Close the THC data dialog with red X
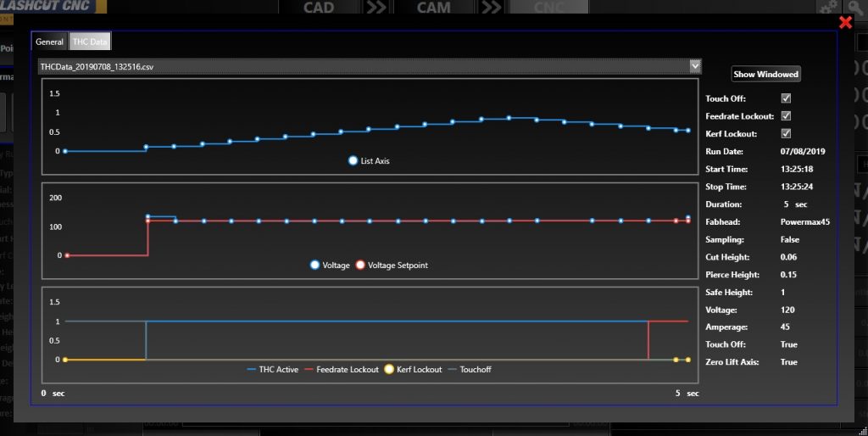The image size is (868, 436). 844,23
